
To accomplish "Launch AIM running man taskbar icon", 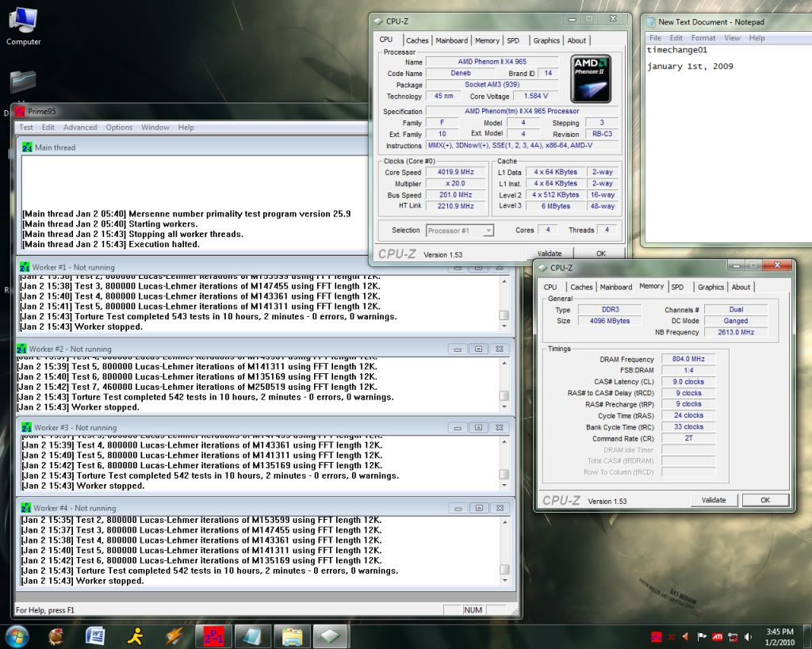I will pyautogui.click(x=135, y=636).
